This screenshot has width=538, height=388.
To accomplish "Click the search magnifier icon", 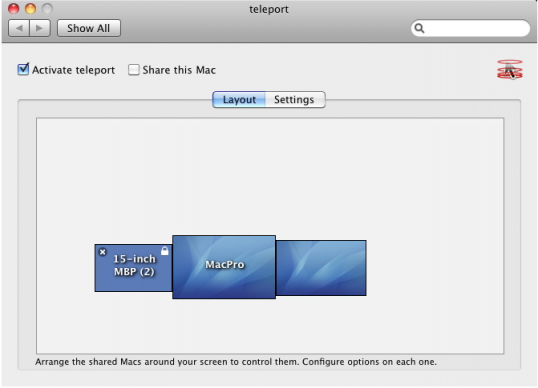I will tap(419, 28).
